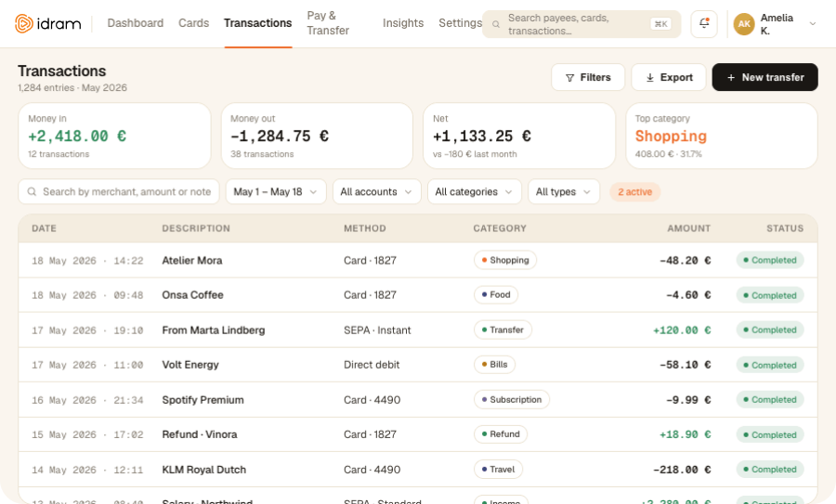Click the Subscription category tag
This screenshot has height=504, width=836.
click(x=511, y=399)
